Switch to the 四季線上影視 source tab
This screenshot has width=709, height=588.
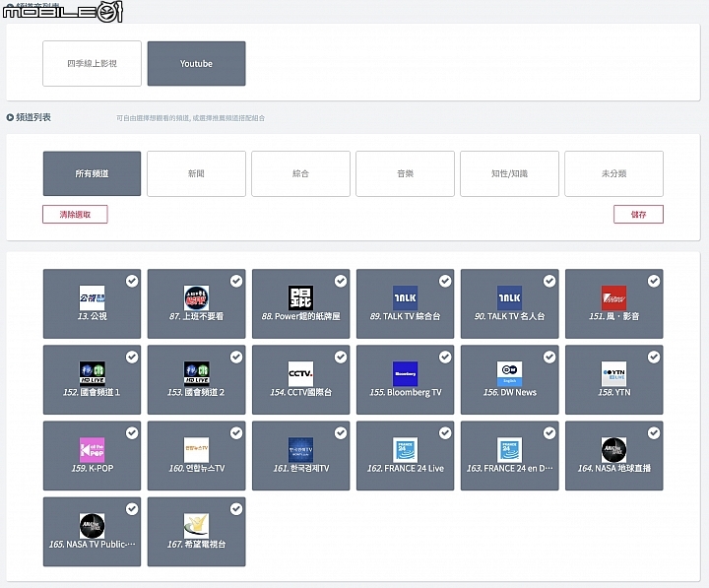click(x=92, y=63)
